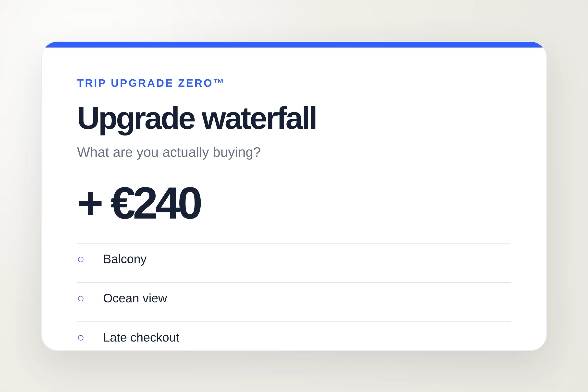
Task: Click the blue accent bar atop the card
Action: [x=294, y=45]
